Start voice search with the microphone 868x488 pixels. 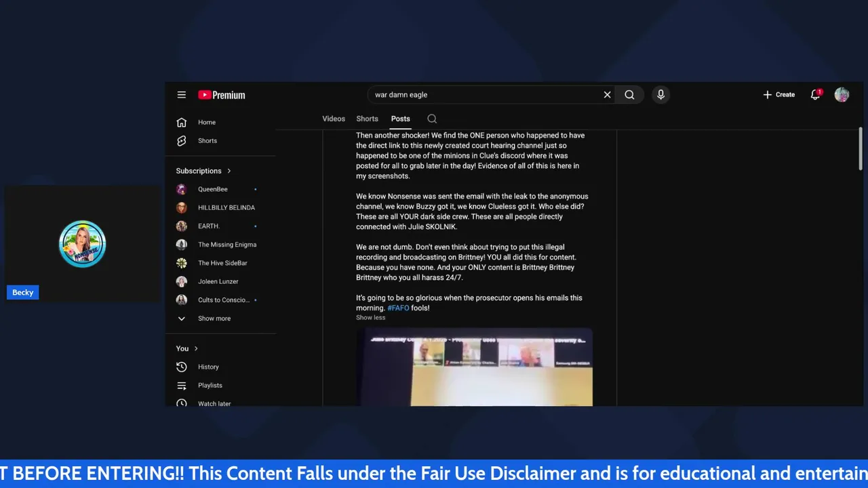(x=660, y=95)
